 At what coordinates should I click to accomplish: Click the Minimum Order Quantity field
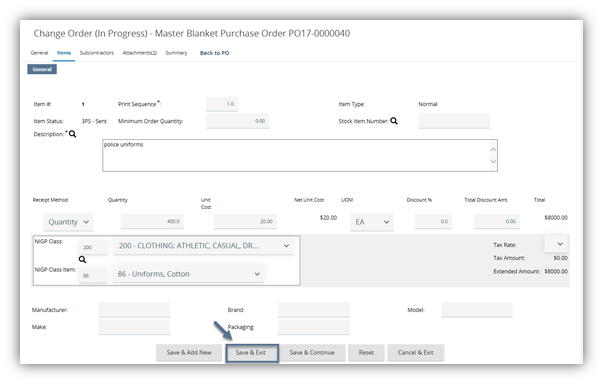tap(237, 121)
